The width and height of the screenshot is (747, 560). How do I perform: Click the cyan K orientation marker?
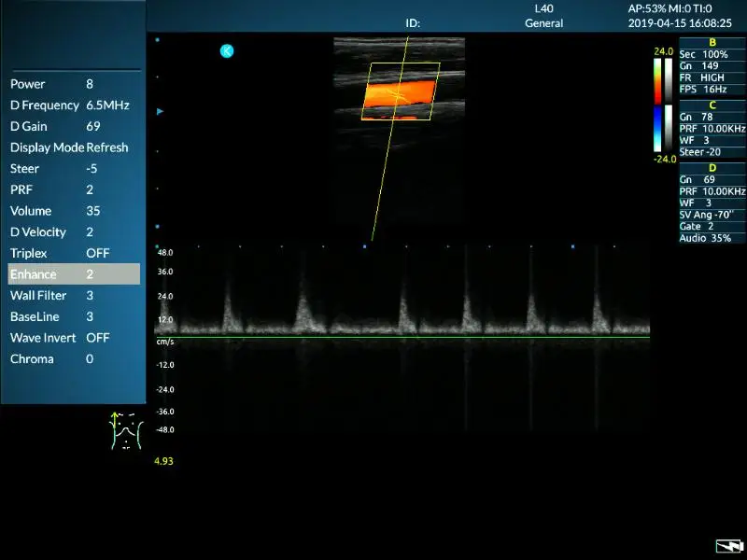(227, 50)
